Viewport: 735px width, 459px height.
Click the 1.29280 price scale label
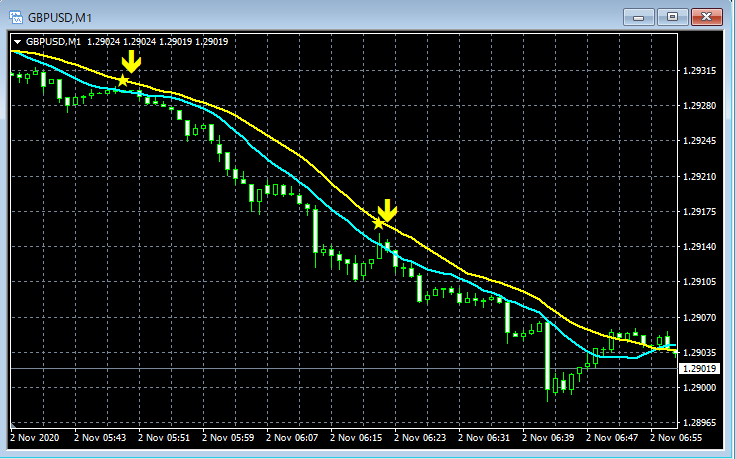[x=699, y=105]
